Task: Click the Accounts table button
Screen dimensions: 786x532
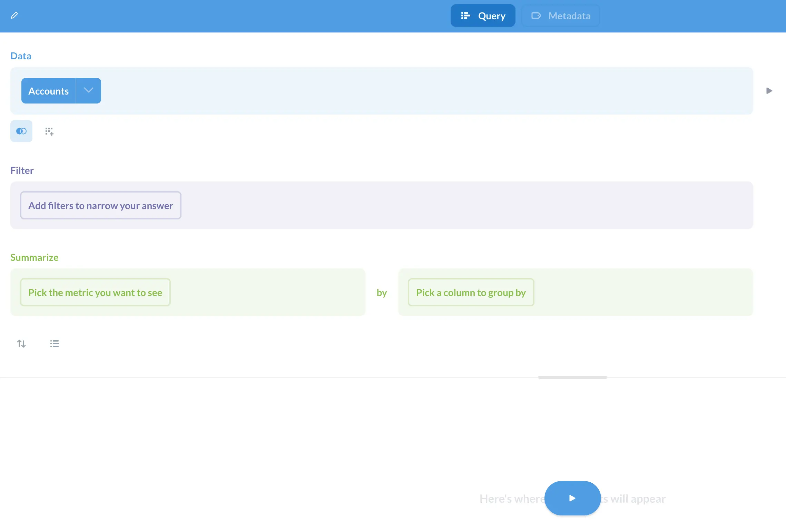Action: (49, 91)
